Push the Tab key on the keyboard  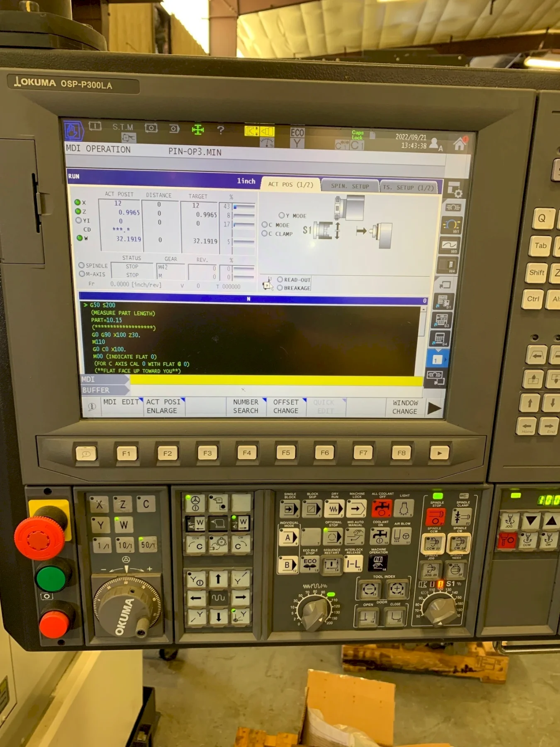tap(540, 246)
